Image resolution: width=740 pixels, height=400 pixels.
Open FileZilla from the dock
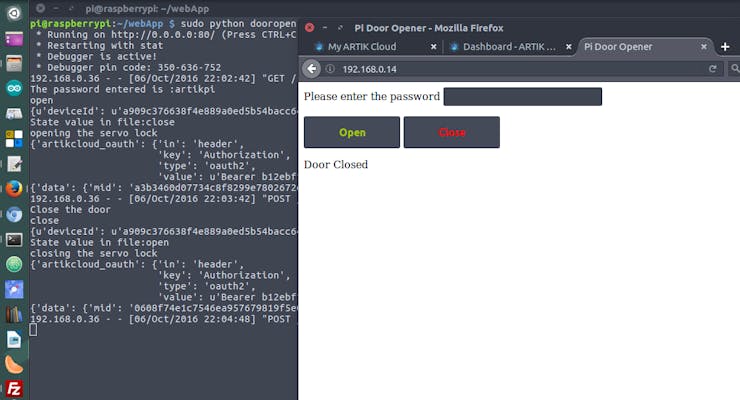click(x=14, y=389)
